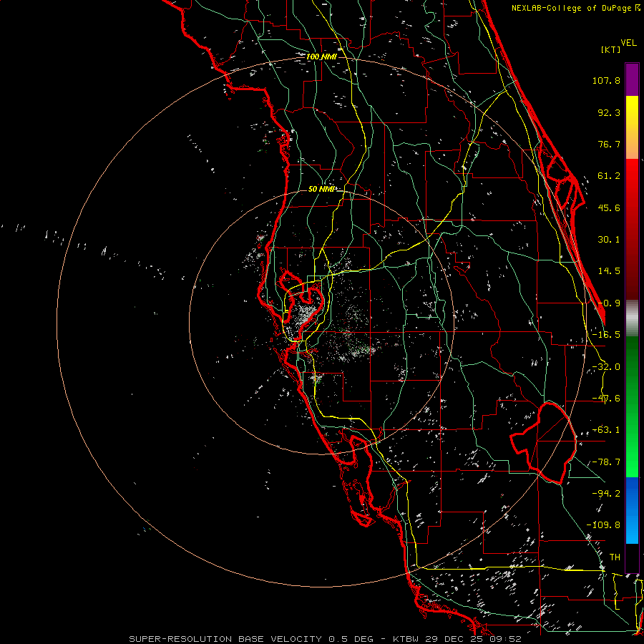Click the red segment of the velocity color bar
This screenshot has width=644, height=644.
click(x=632, y=229)
